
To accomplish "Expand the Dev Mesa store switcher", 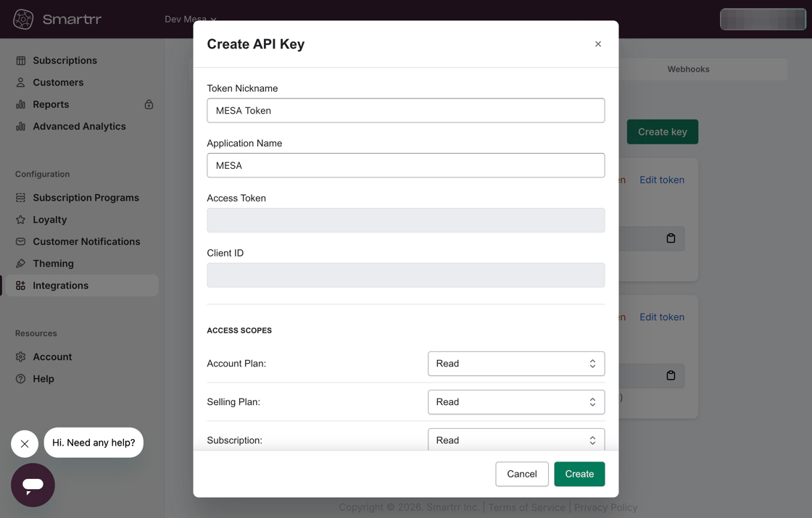I will (x=190, y=20).
